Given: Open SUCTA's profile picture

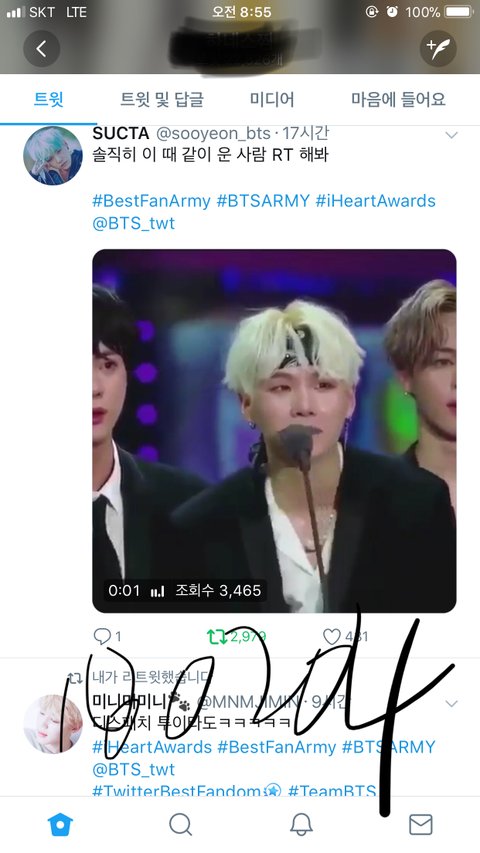Looking at the screenshot, I should [x=53, y=156].
